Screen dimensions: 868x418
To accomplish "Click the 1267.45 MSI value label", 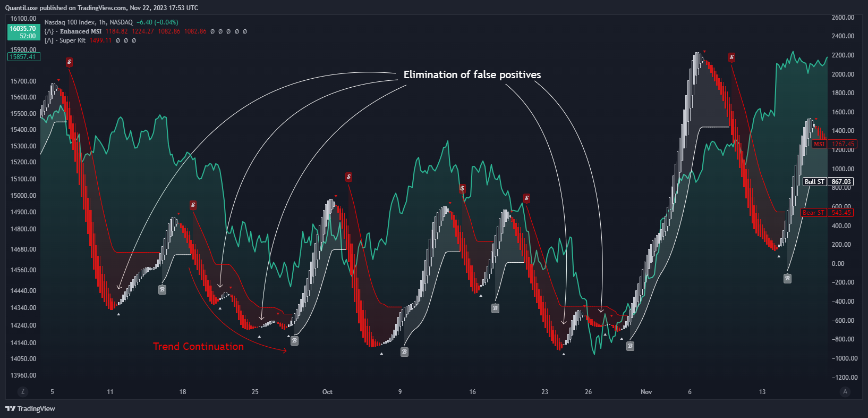I will (x=843, y=144).
